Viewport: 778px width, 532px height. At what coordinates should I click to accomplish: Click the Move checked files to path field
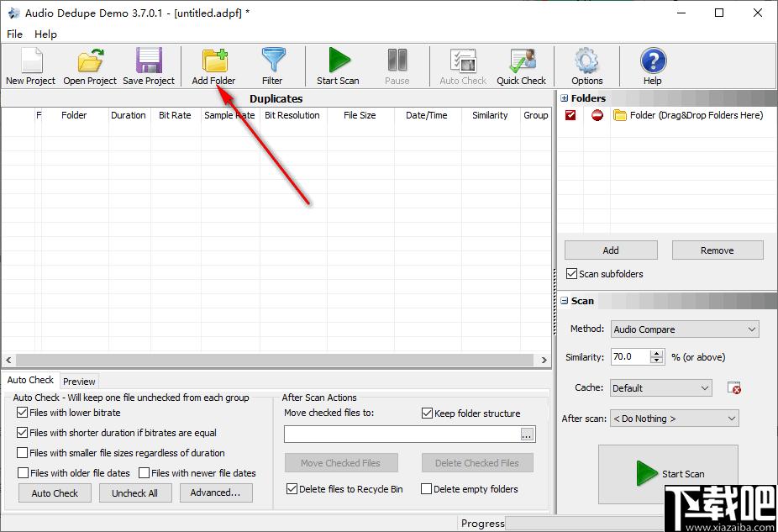(402, 435)
